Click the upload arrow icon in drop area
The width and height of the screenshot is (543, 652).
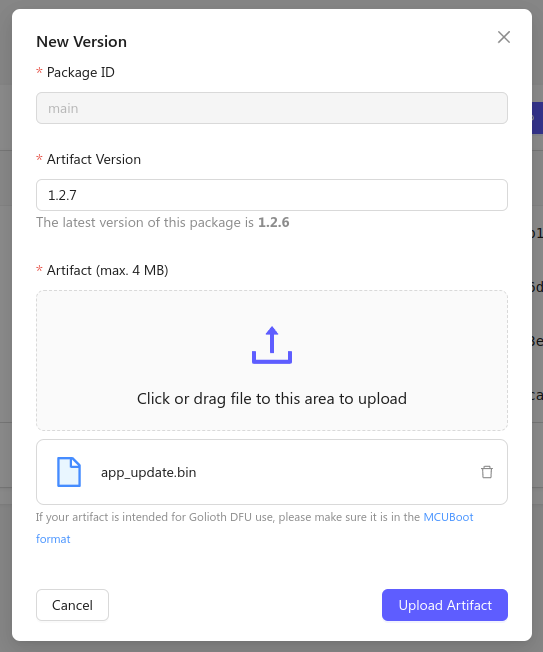tap(272, 345)
